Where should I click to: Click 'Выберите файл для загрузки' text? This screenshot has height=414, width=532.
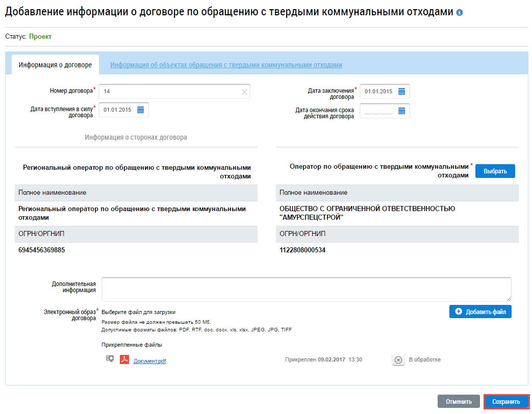pyautogui.click(x=138, y=312)
